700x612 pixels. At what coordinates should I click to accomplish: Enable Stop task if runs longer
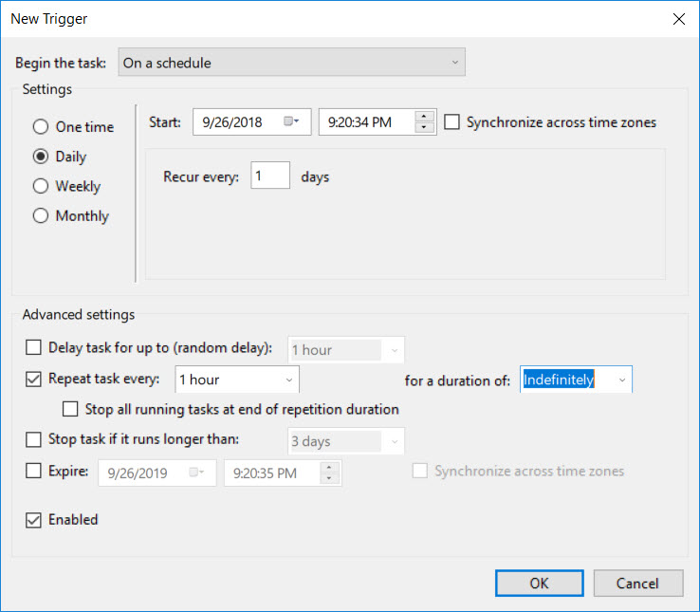[x=34, y=439]
